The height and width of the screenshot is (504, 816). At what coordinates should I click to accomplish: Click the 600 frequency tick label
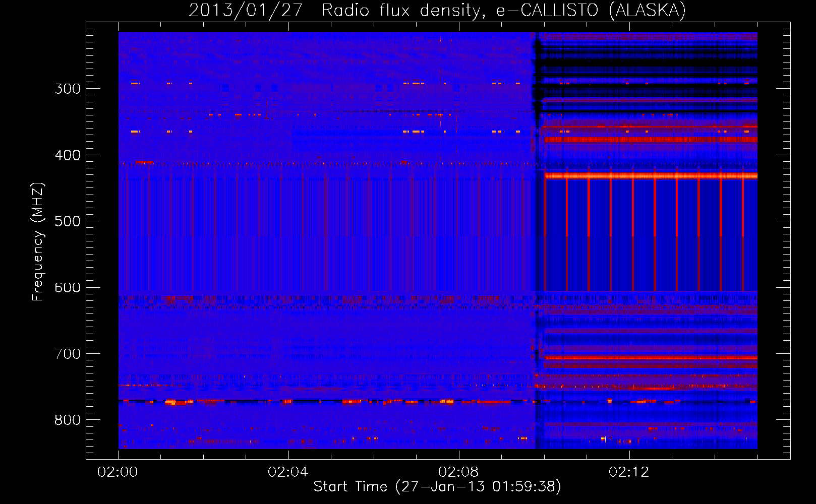pyautogui.click(x=68, y=287)
